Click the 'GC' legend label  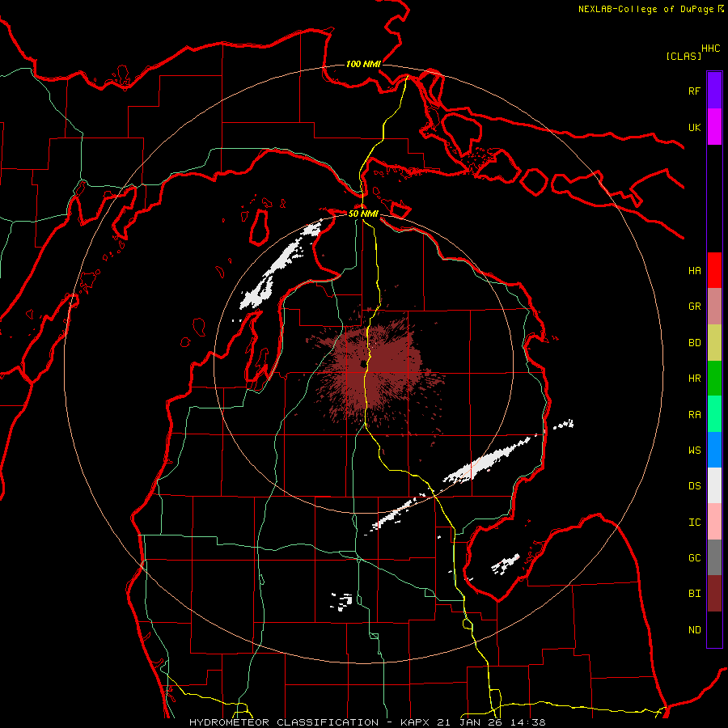[694, 558]
